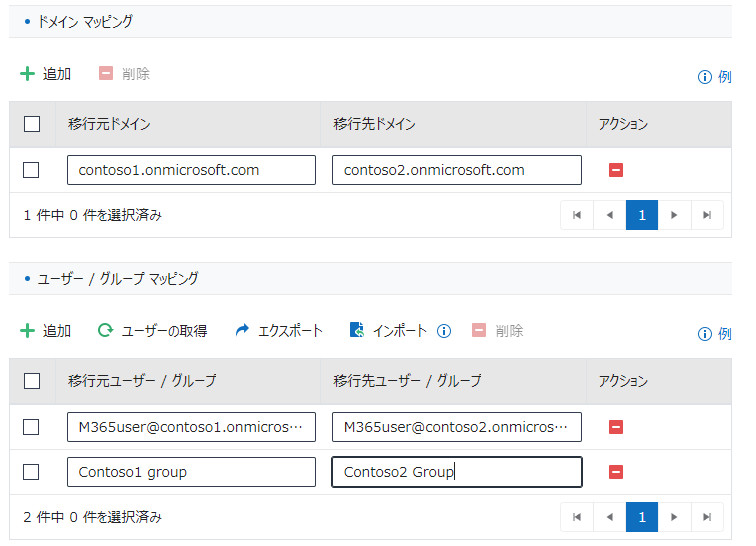Go to first page in user/group pager
Viewport: 756px width, 546px height.
click(x=577, y=517)
